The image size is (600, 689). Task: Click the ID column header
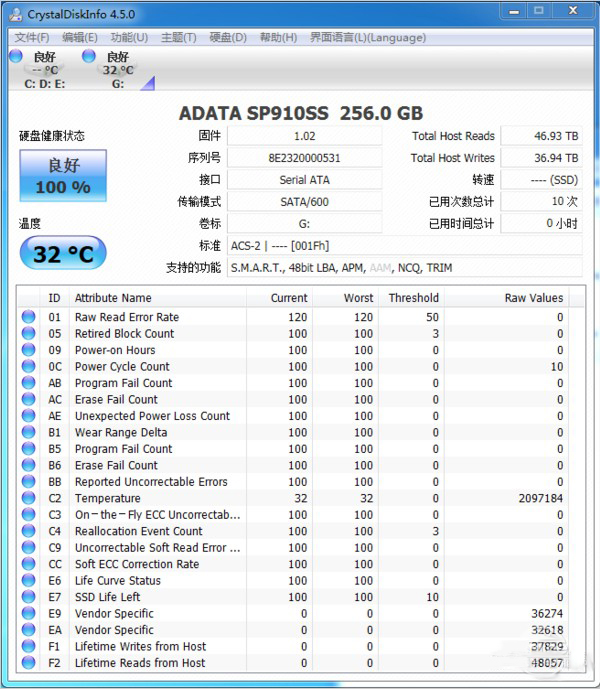tap(54, 298)
